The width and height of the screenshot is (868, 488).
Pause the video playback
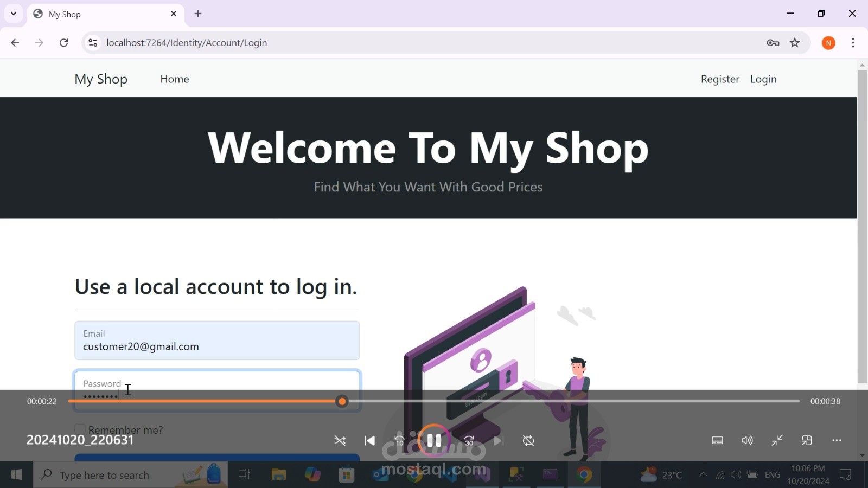[x=434, y=440]
